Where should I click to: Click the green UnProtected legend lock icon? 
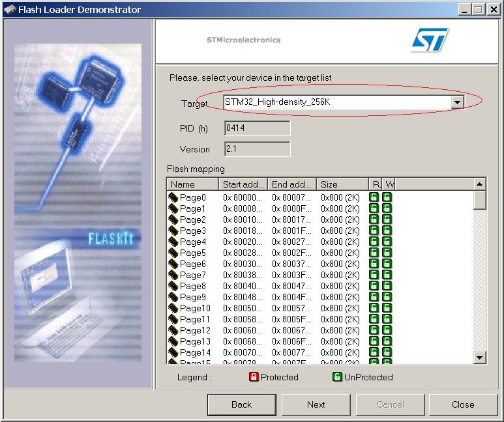click(x=338, y=377)
